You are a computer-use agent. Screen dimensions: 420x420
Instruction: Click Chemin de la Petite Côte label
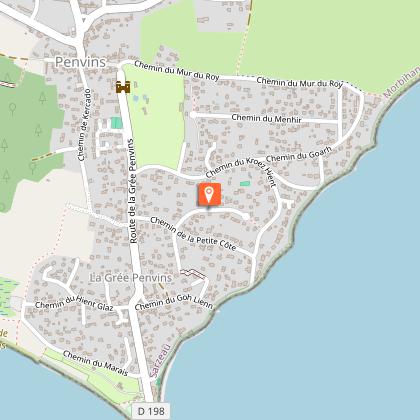[193, 234]
